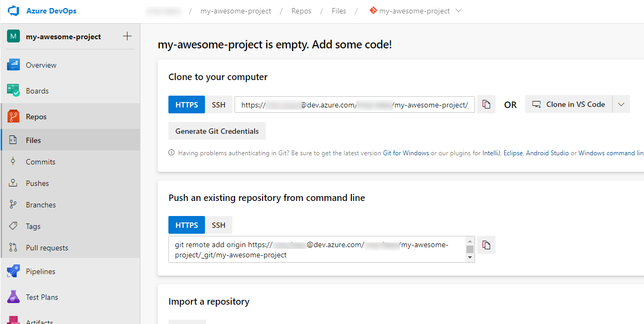Select HTTPS in the push commands section
644x324 pixels.
coord(186,225)
